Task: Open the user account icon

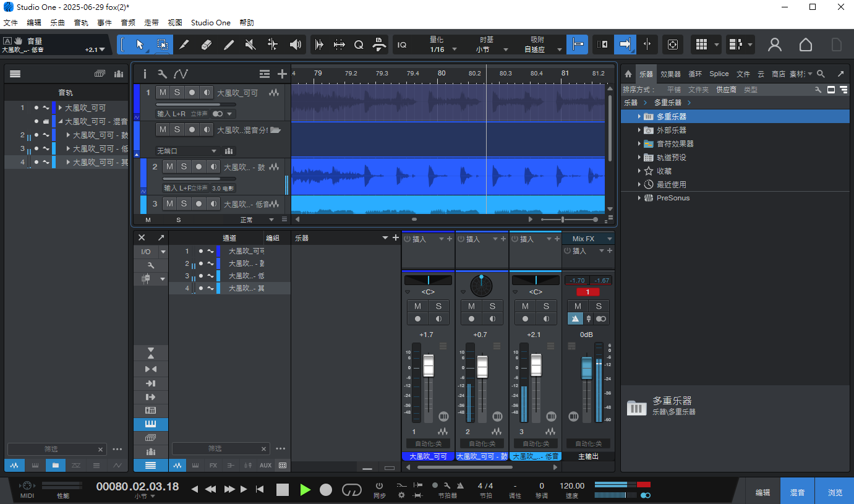Action: (774, 45)
